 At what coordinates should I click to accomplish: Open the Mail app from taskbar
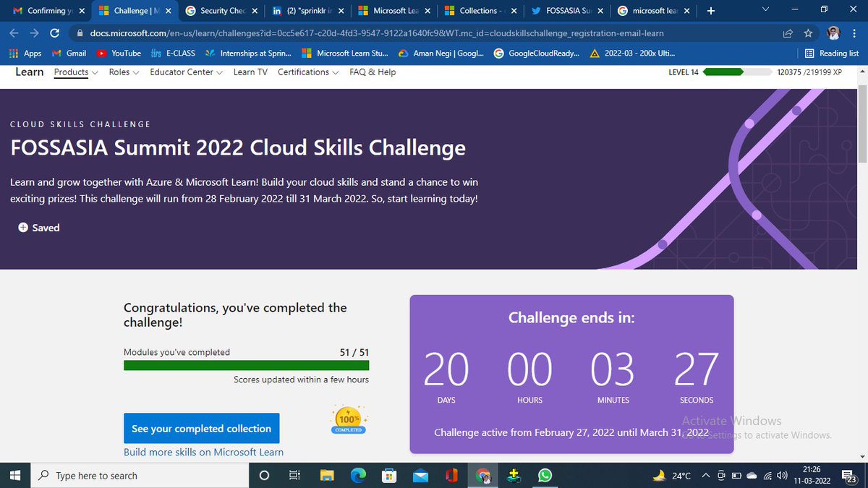coord(421,476)
